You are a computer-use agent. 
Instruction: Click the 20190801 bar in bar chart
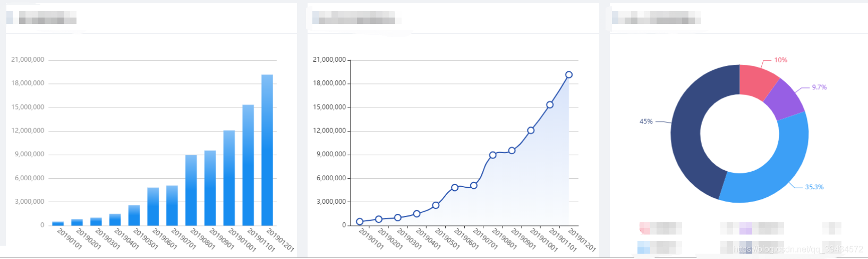pos(191,190)
